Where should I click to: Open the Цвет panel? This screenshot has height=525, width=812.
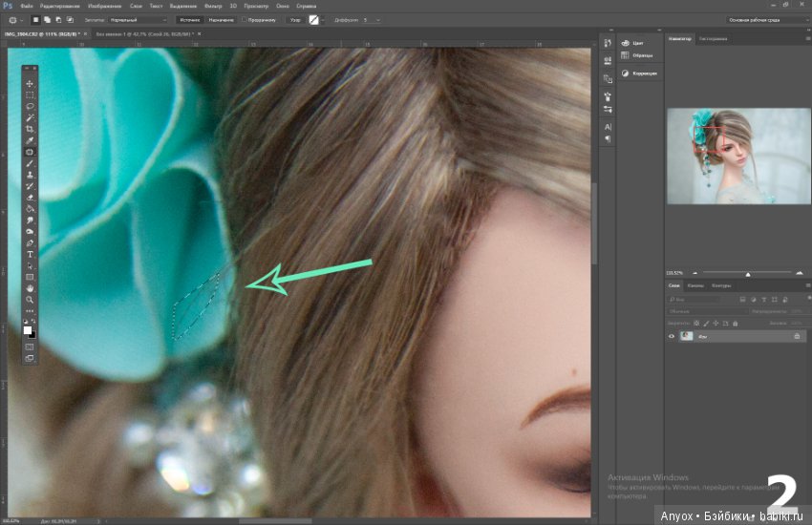pyautogui.click(x=632, y=43)
